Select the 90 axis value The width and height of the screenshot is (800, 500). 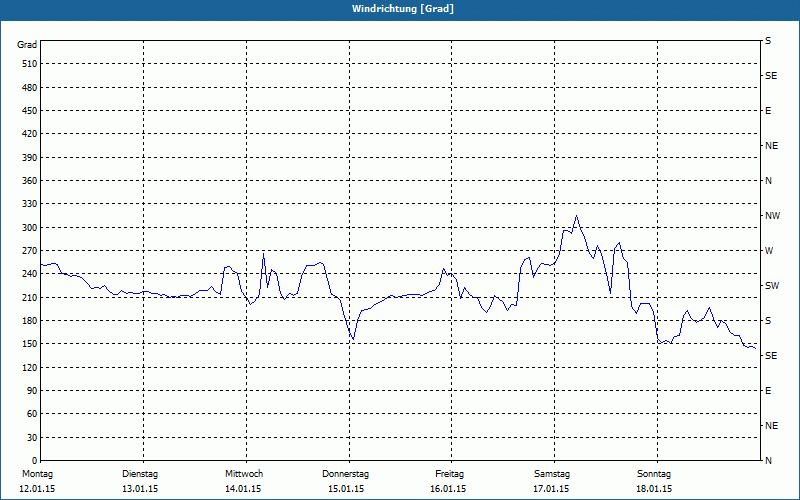coord(32,390)
